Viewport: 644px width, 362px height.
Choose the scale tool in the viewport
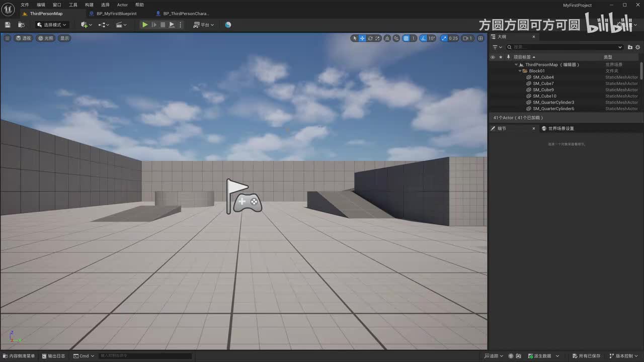coord(378,38)
